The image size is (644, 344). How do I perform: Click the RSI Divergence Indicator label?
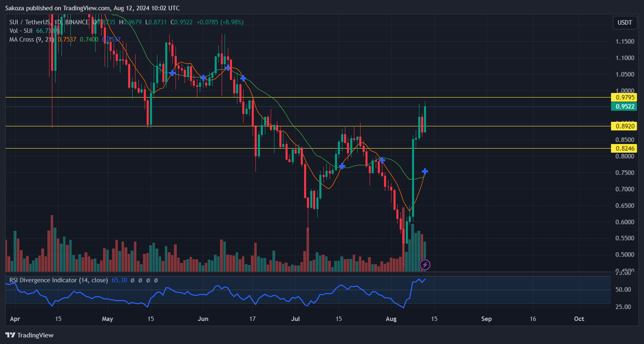(x=59, y=280)
